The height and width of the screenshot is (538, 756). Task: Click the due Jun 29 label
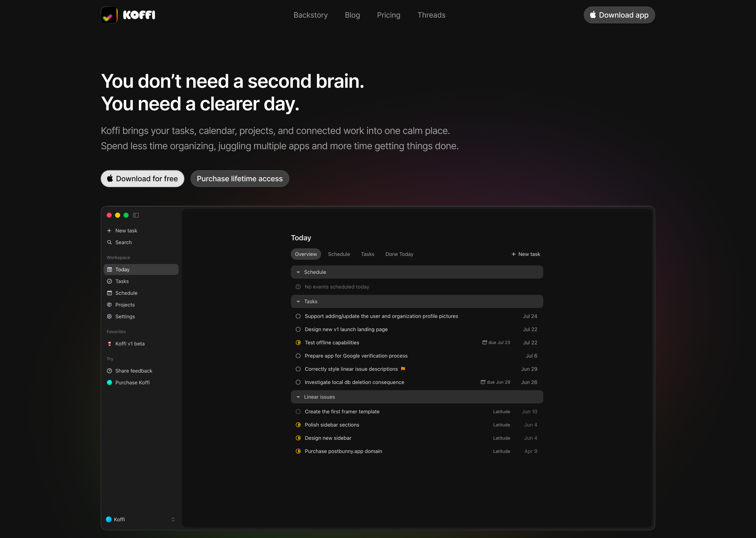pyautogui.click(x=498, y=382)
